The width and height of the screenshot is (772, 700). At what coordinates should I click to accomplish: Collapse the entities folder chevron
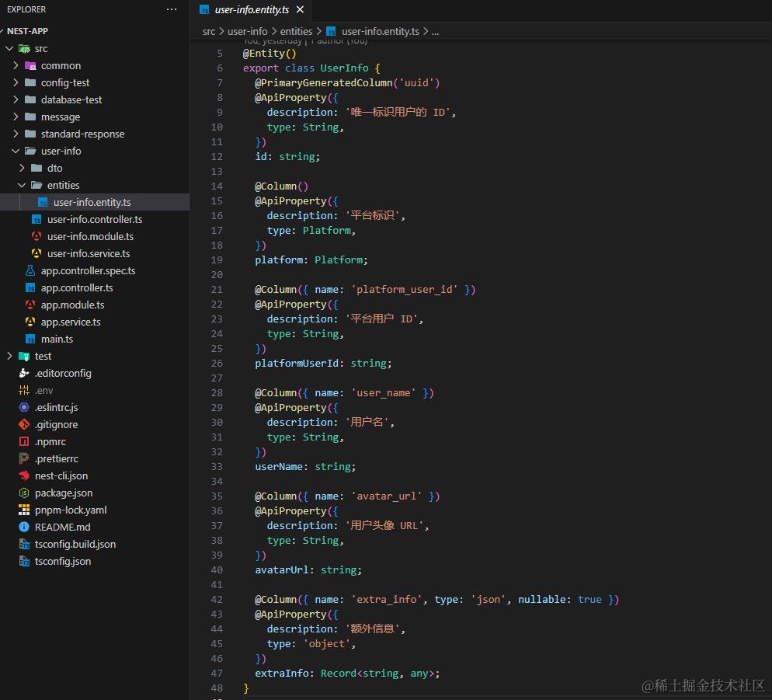tap(22, 185)
